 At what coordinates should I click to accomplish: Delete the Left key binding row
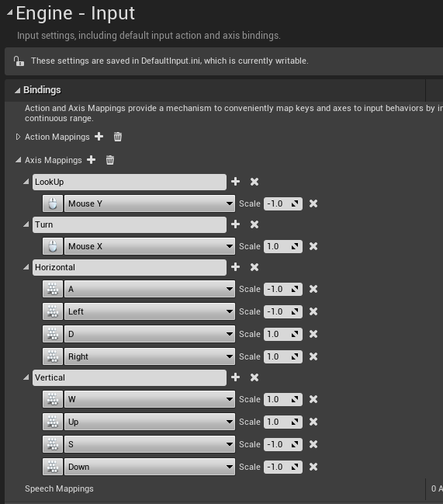[313, 311]
